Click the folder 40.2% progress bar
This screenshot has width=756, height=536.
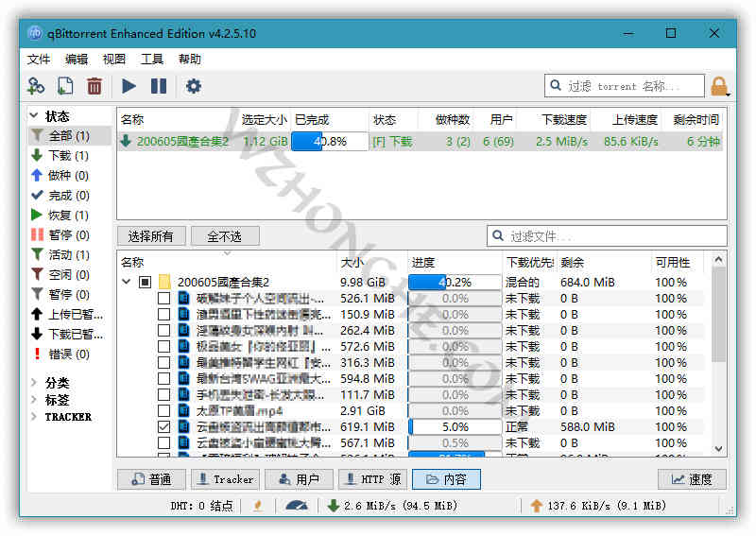click(455, 282)
